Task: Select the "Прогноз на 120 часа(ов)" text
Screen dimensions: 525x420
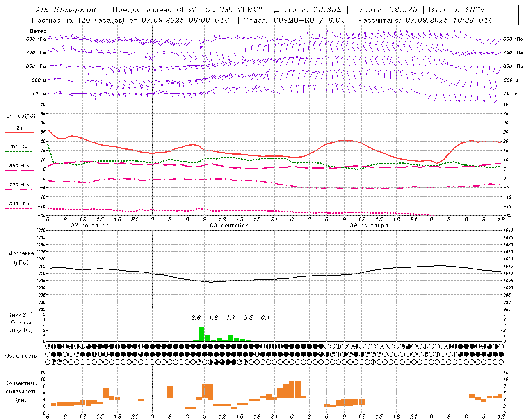Action: (x=79, y=20)
